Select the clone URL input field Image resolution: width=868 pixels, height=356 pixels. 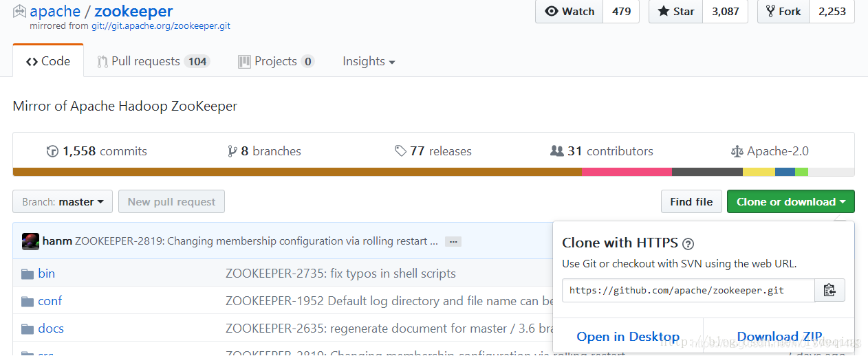[x=688, y=290]
